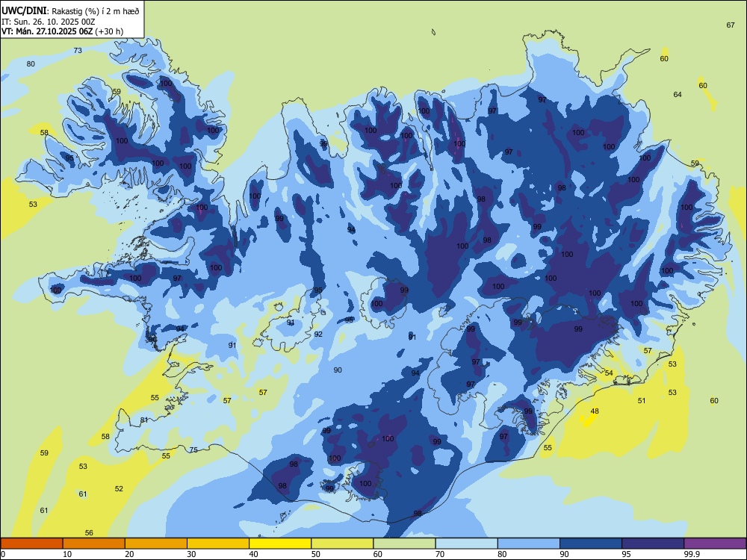Select the 95–99.9 indigo legend swatch
The image size is (747, 560).
click(653, 544)
